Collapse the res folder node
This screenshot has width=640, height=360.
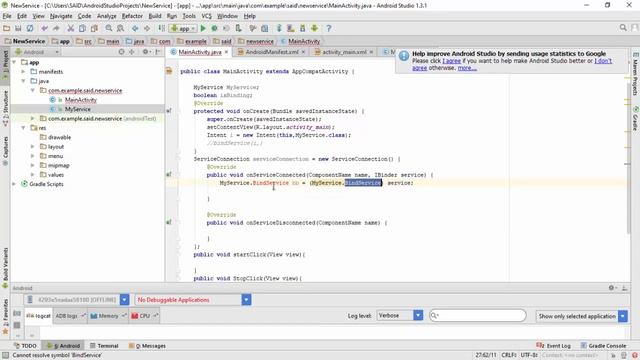[x=24, y=128]
